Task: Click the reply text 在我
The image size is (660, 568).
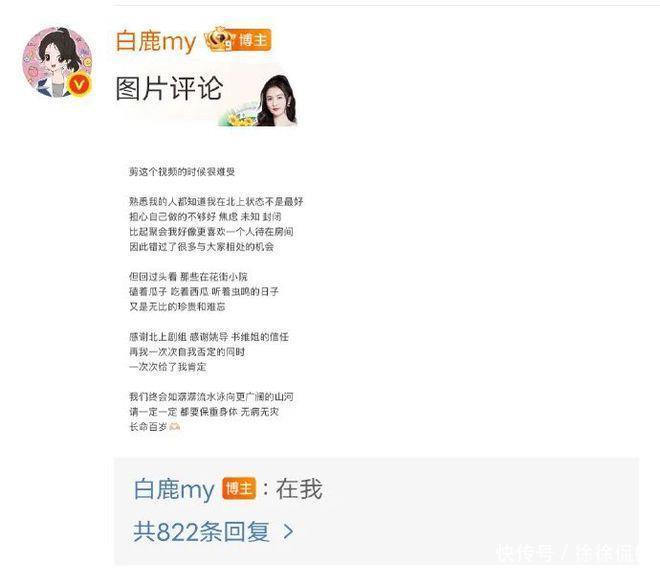Action: 299,489
